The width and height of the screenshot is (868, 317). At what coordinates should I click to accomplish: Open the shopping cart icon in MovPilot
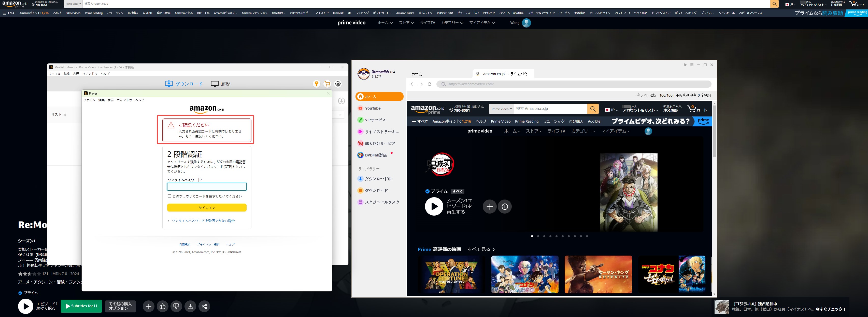coord(327,84)
